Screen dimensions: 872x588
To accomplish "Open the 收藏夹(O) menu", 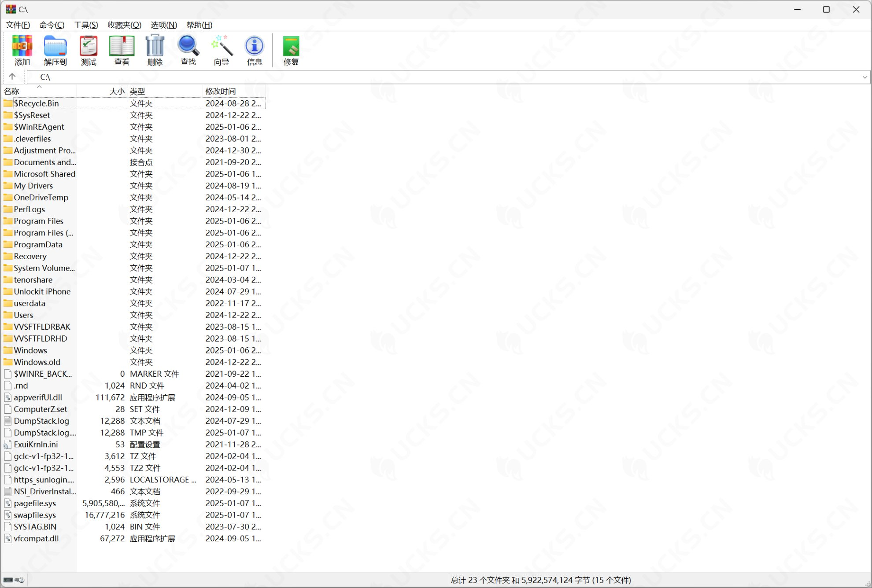I will coord(125,25).
